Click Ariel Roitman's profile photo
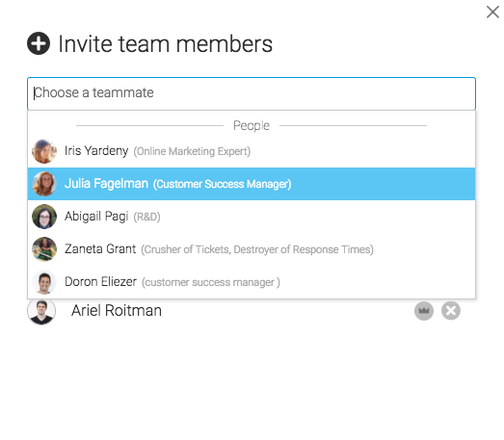Viewport: 504px width, 440px height. (41, 311)
